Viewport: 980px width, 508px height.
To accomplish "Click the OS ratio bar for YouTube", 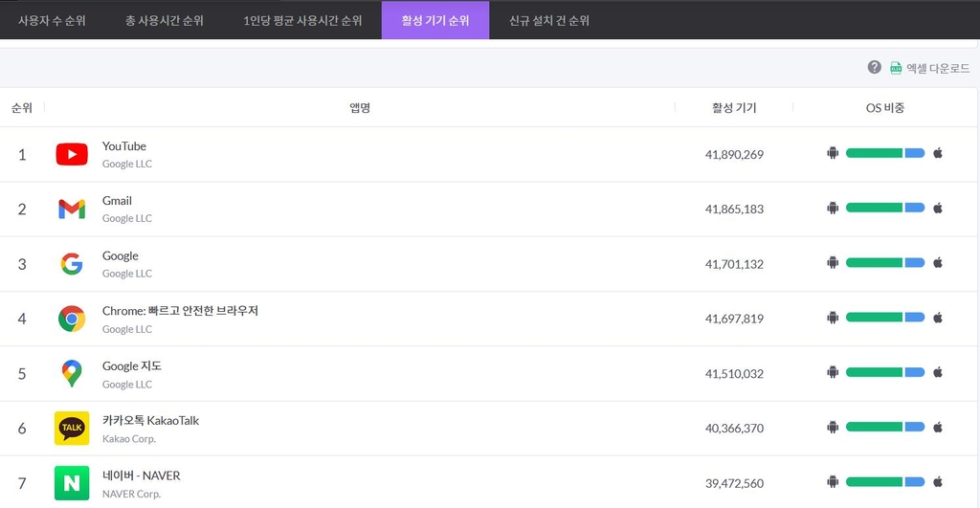I will coord(885,153).
